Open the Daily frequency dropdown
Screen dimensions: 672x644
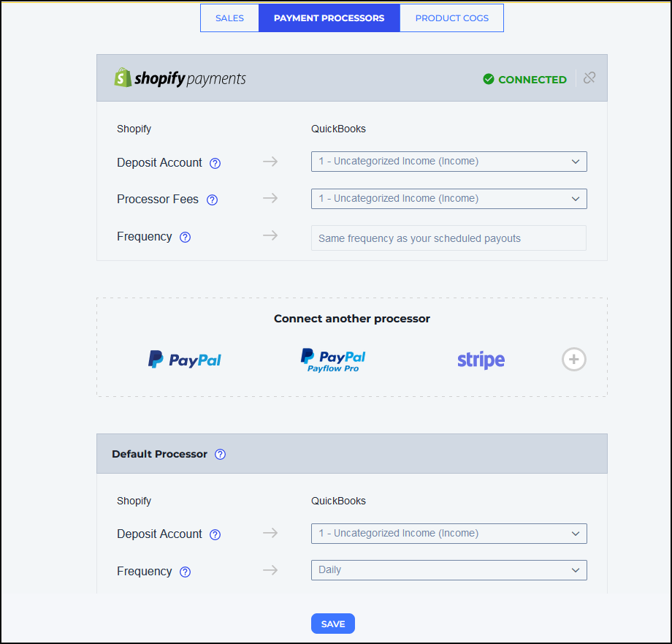click(448, 570)
